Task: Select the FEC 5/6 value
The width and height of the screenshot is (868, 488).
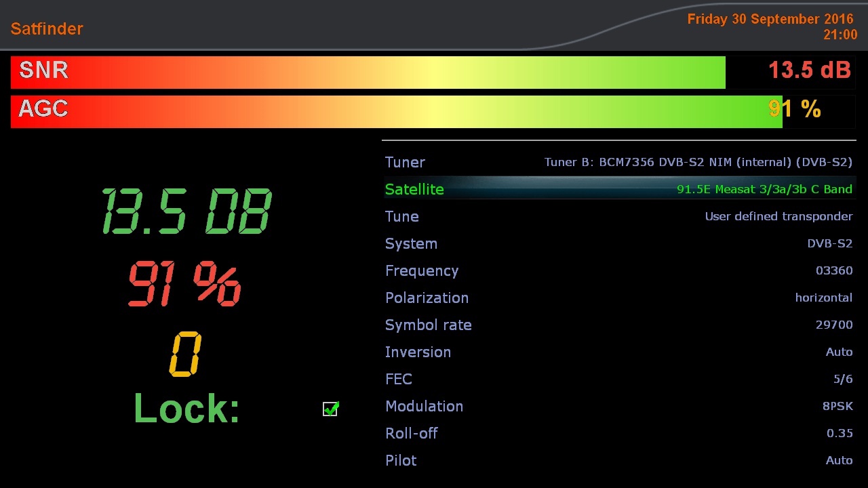Action: click(618, 379)
